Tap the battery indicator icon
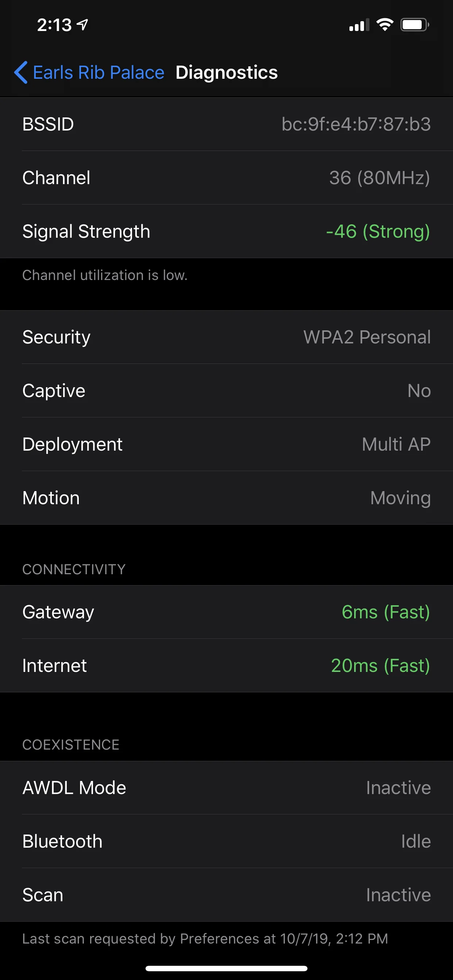The image size is (453, 980). [415, 25]
